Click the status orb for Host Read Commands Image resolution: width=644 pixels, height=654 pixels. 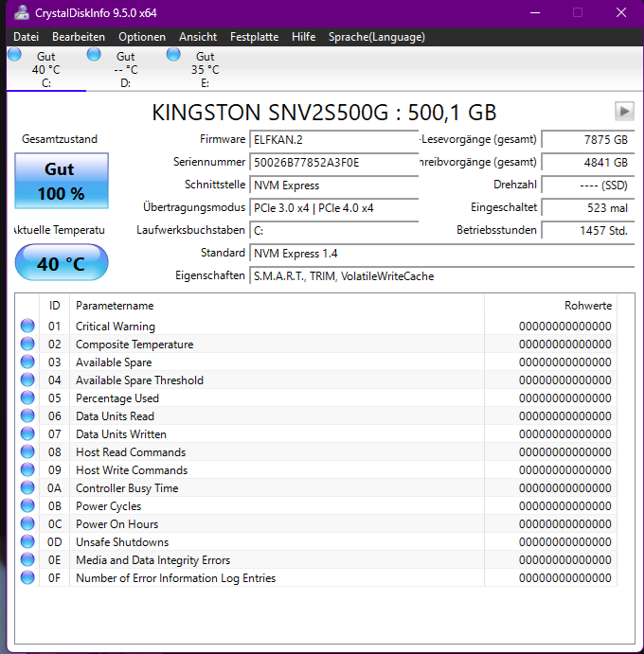27,451
